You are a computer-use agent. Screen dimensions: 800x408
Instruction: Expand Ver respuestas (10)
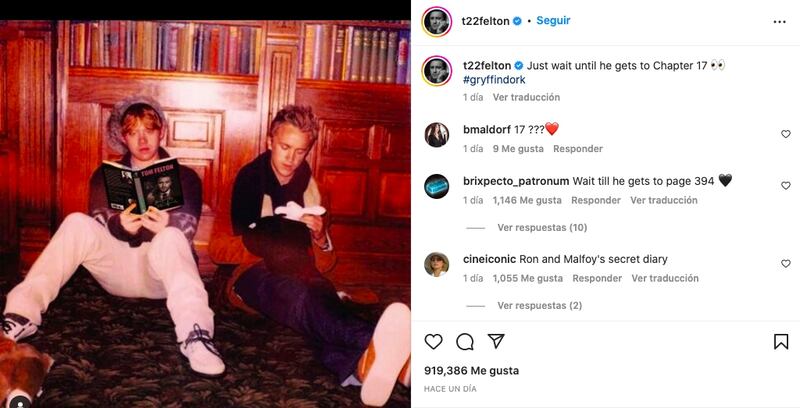(542, 227)
